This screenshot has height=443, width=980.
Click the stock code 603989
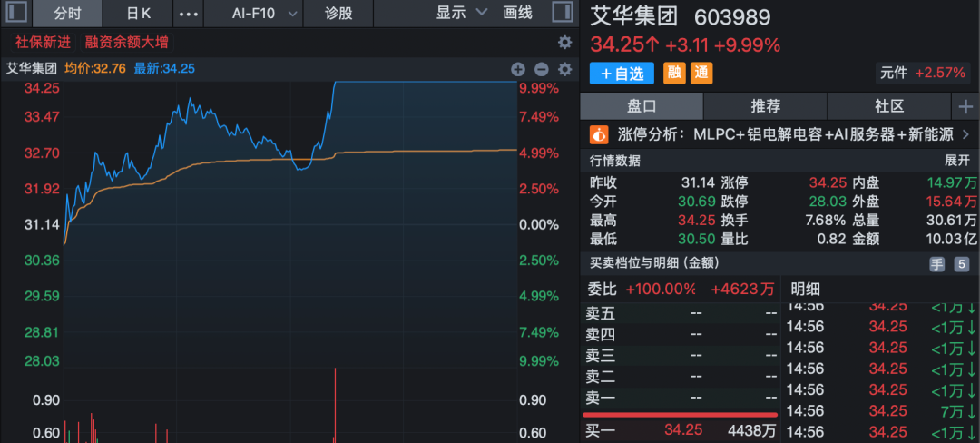tap(732, 17)
